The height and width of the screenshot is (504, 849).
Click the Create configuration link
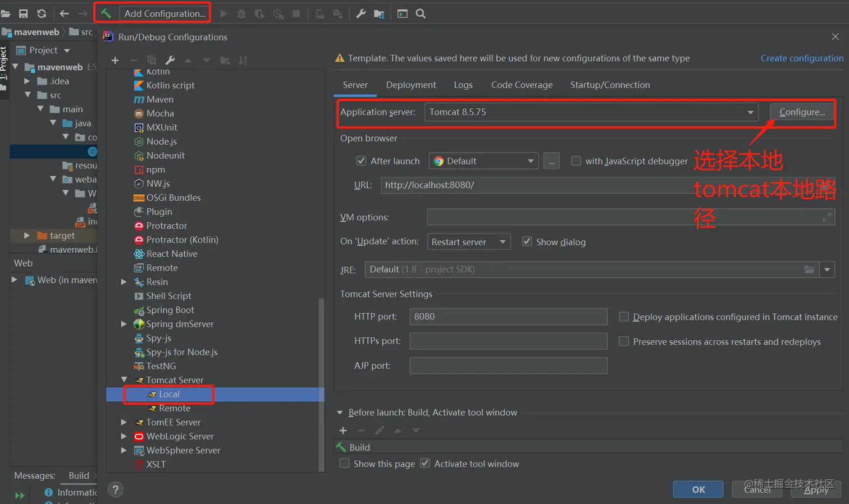[x=802, y=58]
